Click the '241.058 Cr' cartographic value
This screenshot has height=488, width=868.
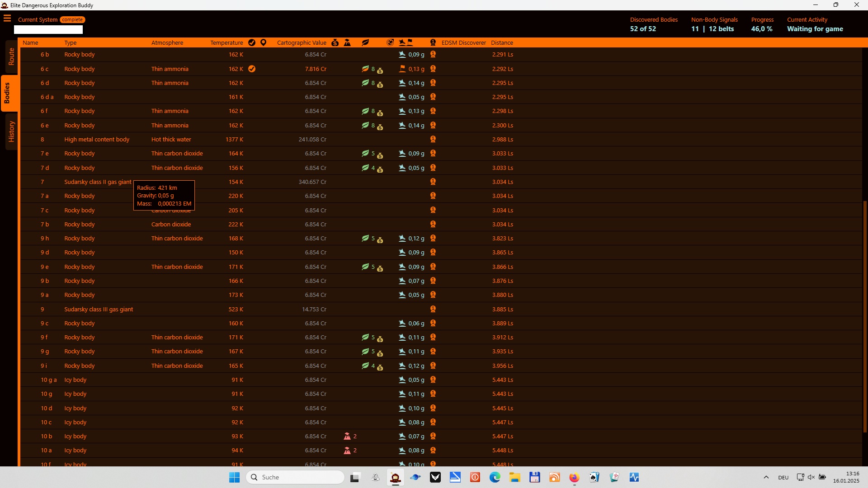(x=312, y=139)
